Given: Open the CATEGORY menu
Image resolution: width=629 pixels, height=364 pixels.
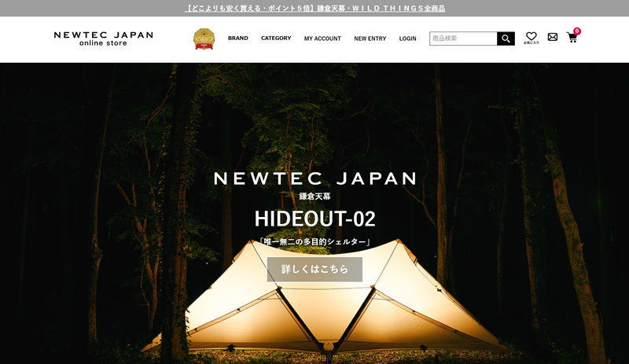Looking at the screenshot, I should coord(276,38).
